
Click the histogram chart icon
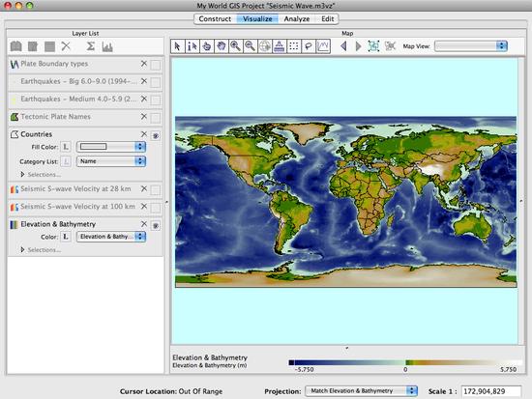pyautogui.click(x=107, y=46)
